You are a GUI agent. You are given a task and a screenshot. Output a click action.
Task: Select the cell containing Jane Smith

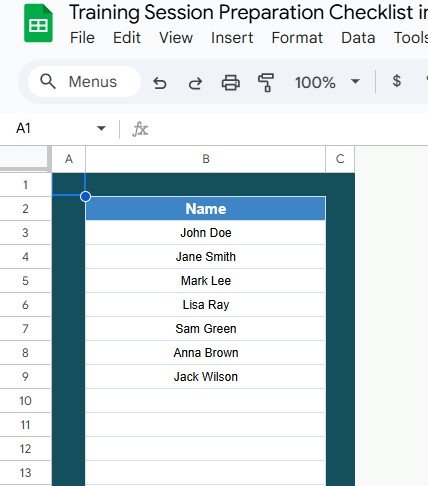206,257
